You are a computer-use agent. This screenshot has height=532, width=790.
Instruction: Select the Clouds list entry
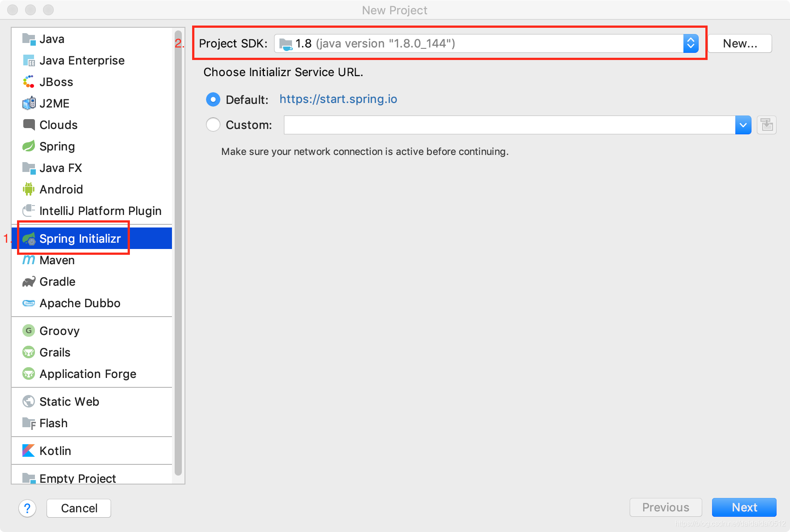92,125
